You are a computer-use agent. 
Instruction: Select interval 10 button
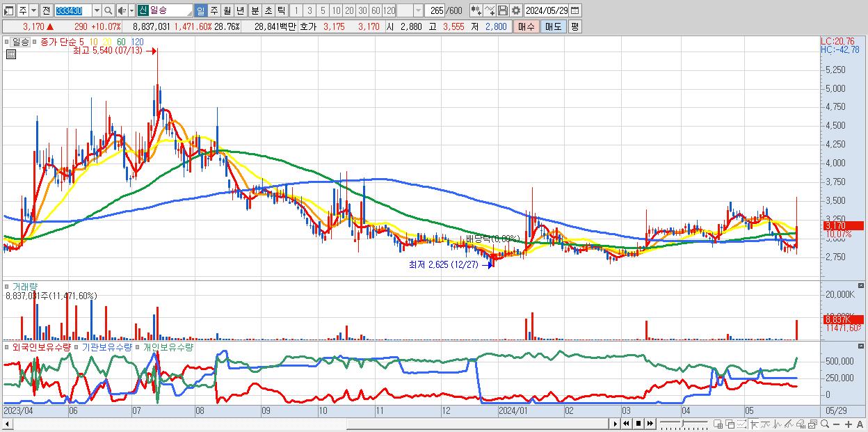[336, 10]
